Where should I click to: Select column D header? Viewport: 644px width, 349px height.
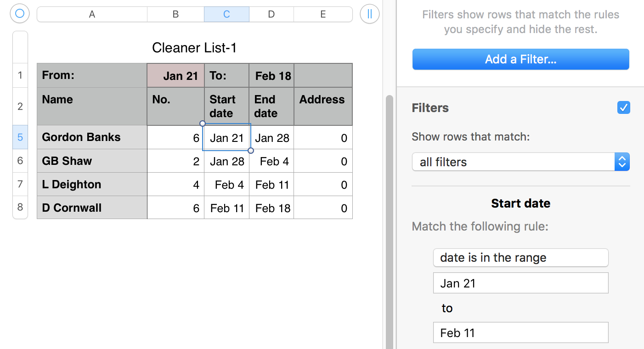[271, 14]
